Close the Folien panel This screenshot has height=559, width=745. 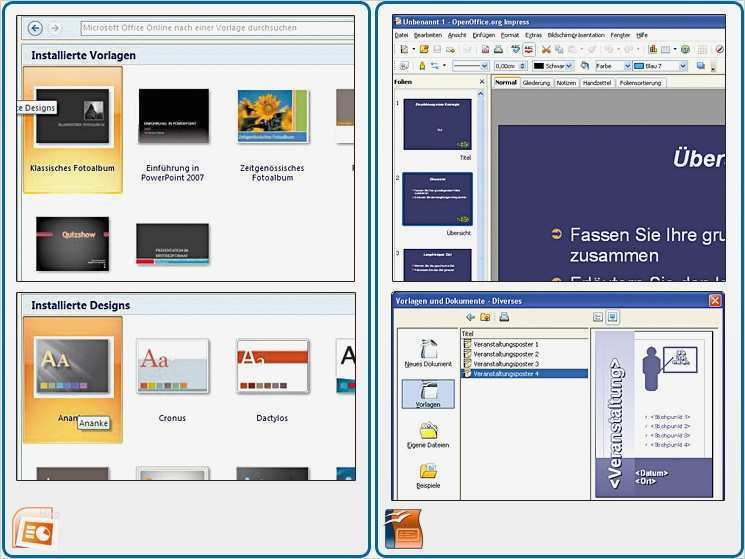pos(482,82)
